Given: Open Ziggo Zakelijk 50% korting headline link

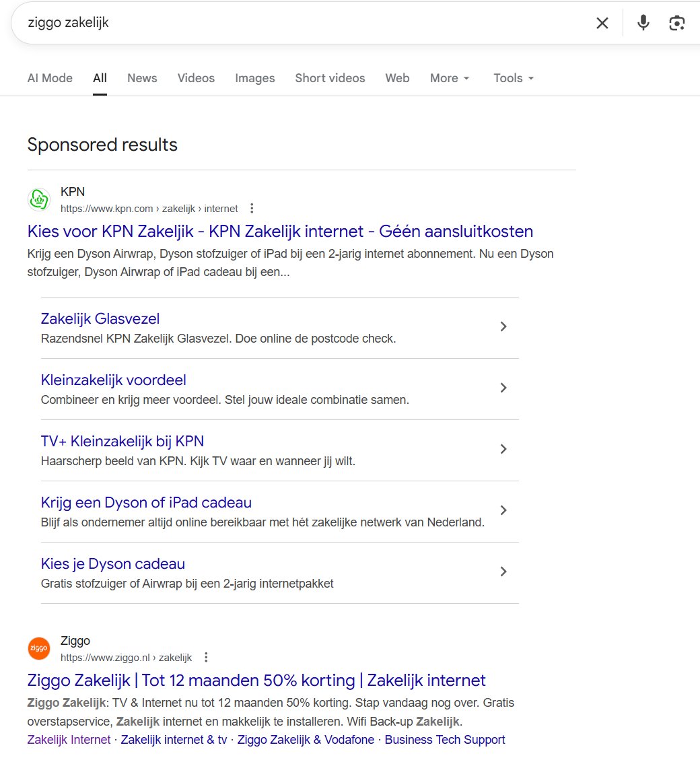Looking at the screenshot, I should point(256,681).
